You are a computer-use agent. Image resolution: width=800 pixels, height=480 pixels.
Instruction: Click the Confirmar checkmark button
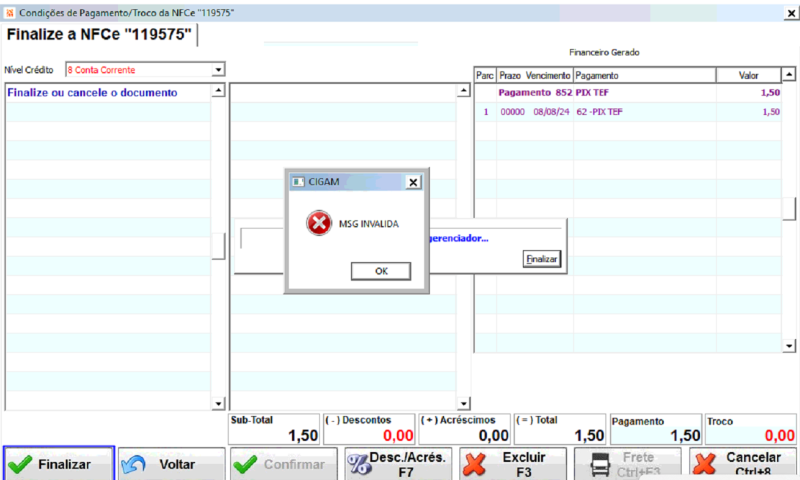(284, 464)
